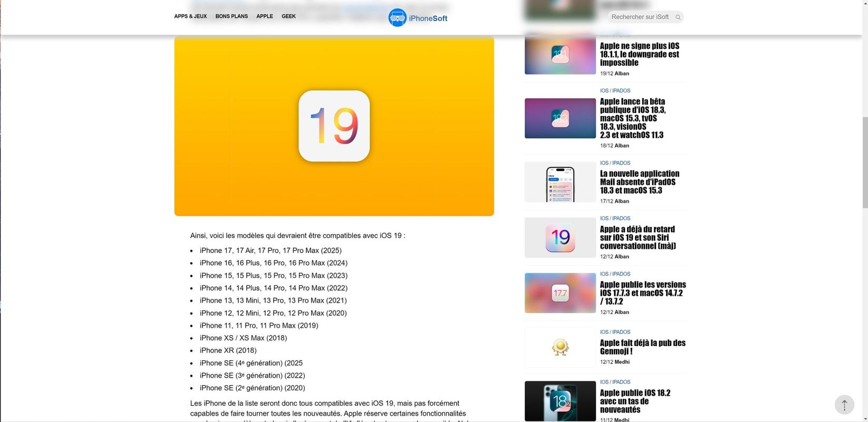
Task: Click the "iPhone XR (2018)" line
Action: point(228,350)
